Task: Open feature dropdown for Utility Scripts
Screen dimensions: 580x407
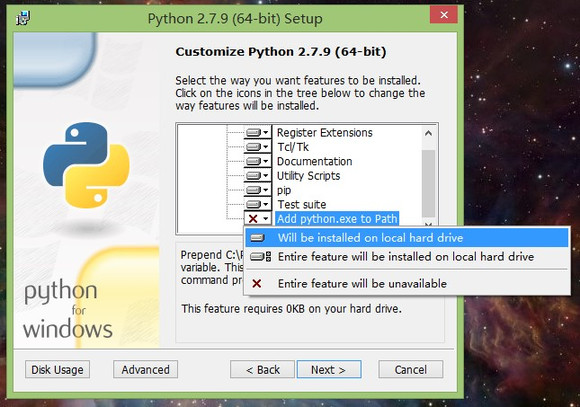Action: [257, 176]
